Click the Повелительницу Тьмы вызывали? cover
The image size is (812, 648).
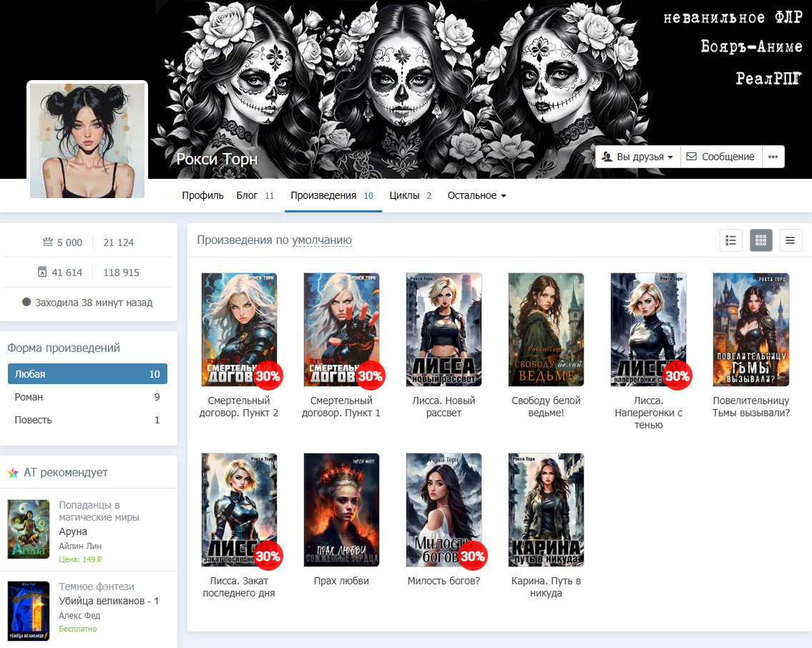[x=751, y=330]
